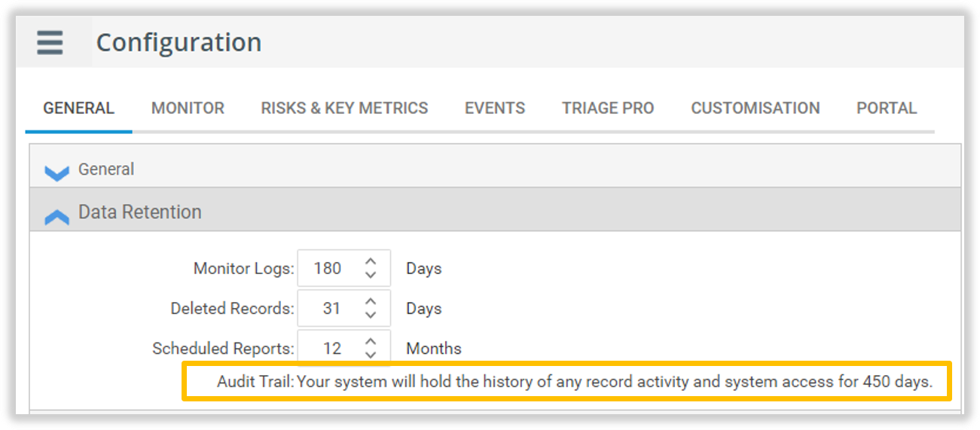Open the hamburger navigation menu
This screenshot has height=430, width=980.
50,42
